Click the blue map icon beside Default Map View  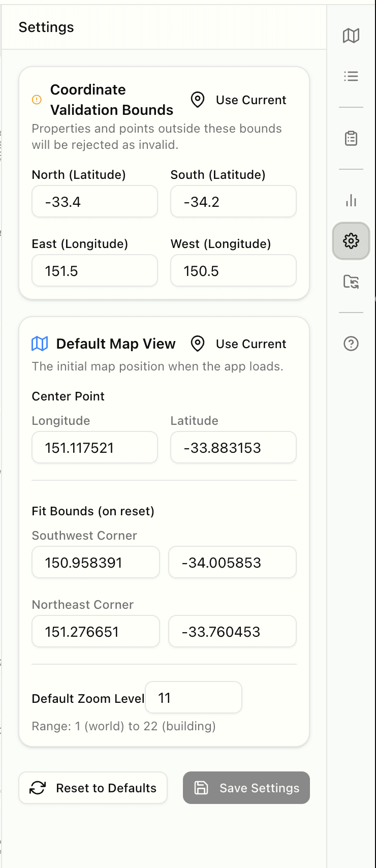coord(39,344)
